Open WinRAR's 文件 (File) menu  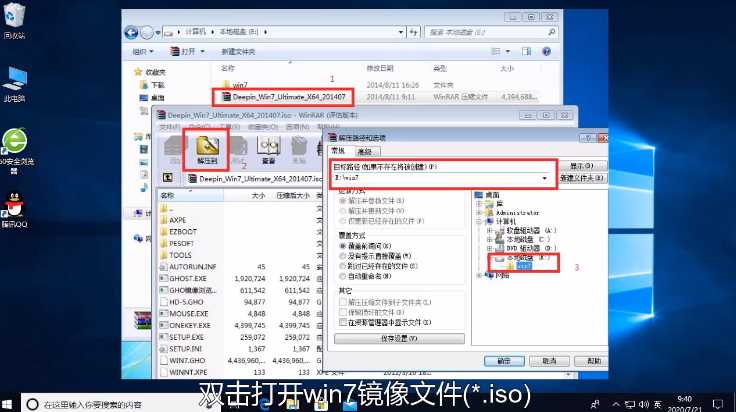pos(169,127)
